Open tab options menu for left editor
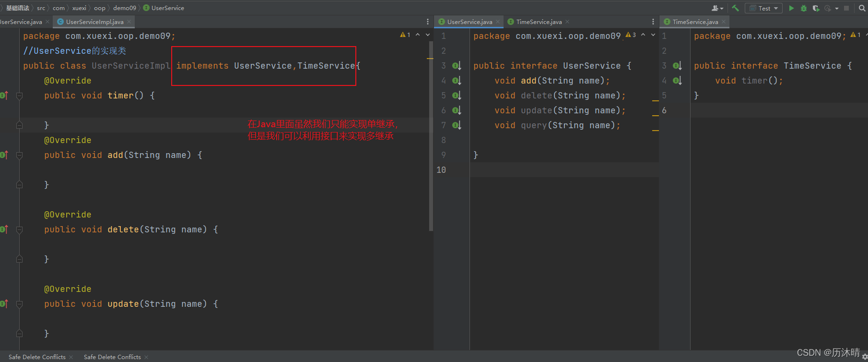 point(428,22)
